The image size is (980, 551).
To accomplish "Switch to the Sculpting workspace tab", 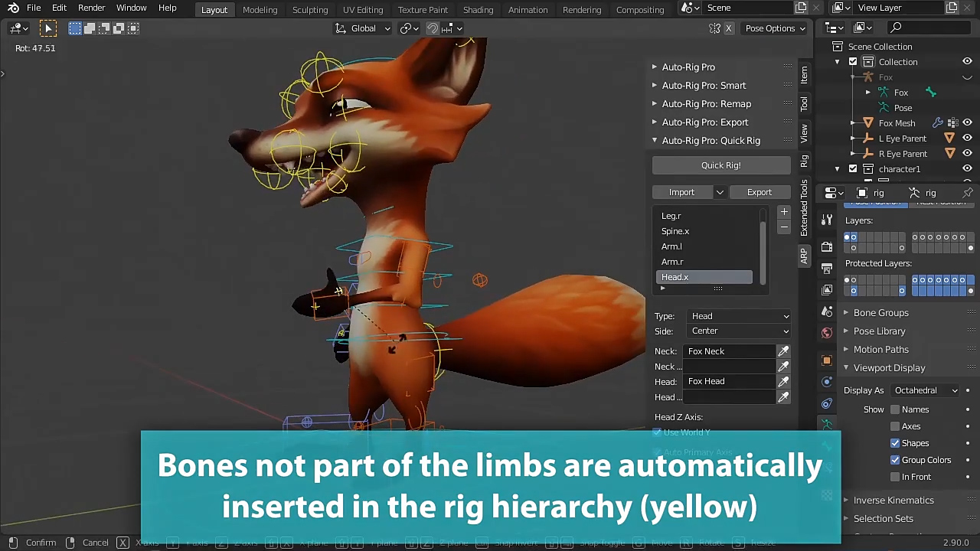I will point(310,10).
